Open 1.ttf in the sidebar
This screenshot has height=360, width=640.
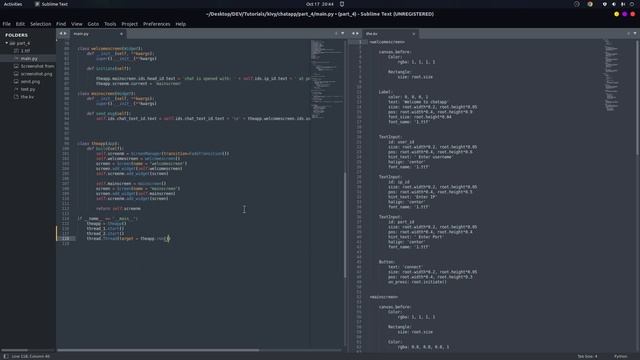tap(25, 51)
